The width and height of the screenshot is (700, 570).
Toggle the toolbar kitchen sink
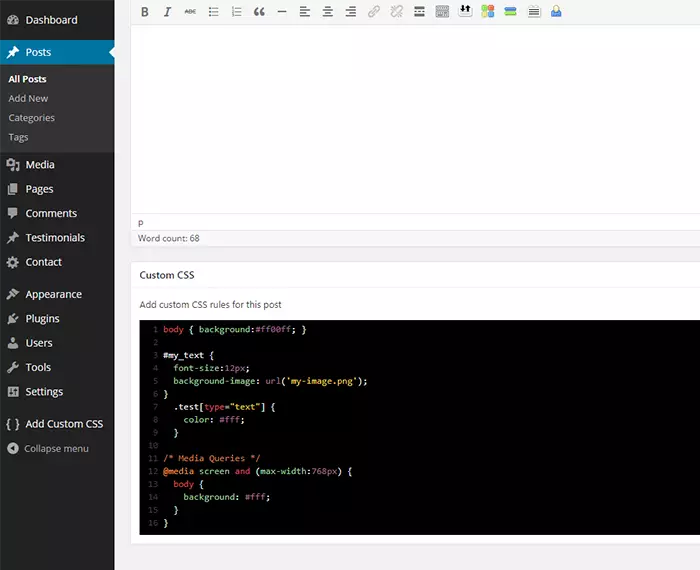coord(442,12)
